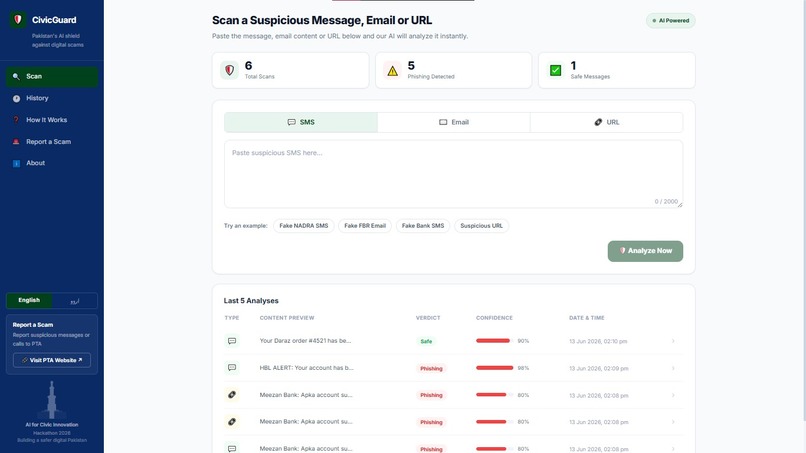Click the AI Powered badge

(x=671, y=21)
